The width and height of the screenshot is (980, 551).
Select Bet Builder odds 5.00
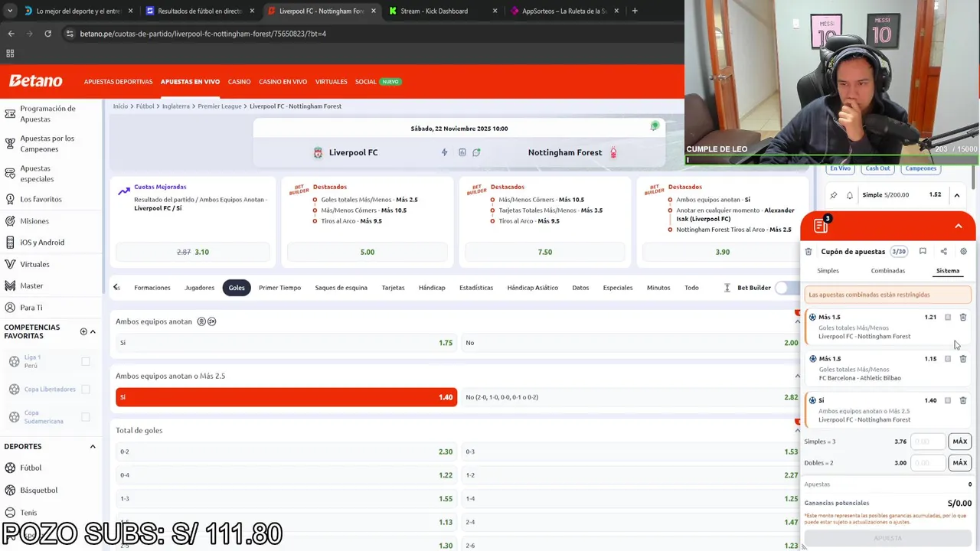(367, 252)
